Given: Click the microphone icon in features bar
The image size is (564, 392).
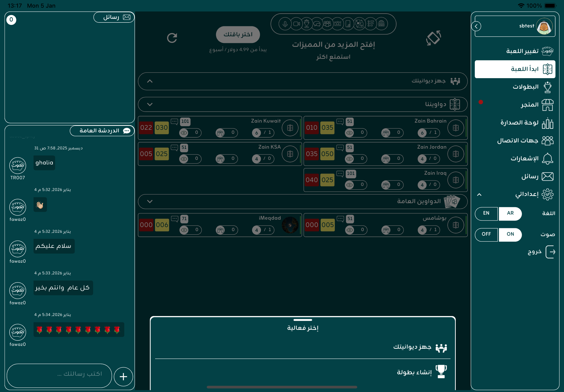Looking at the screenshot, I should coord(285,24).
